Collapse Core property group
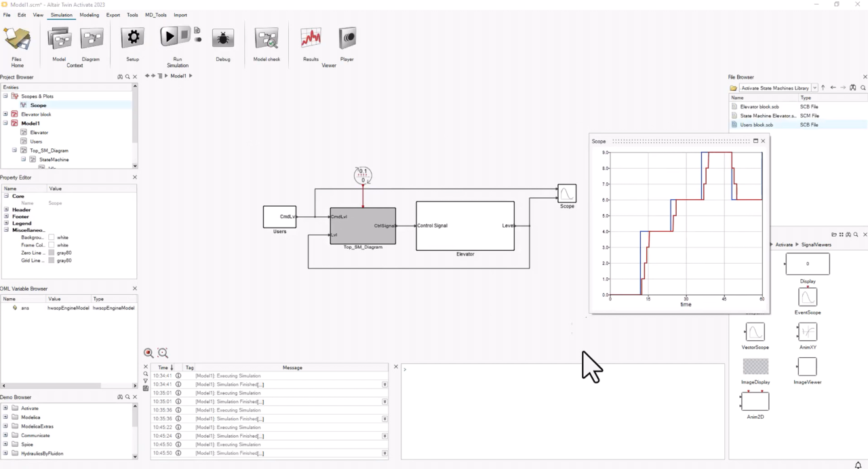 pyautogui.click(x=6, y=196)
